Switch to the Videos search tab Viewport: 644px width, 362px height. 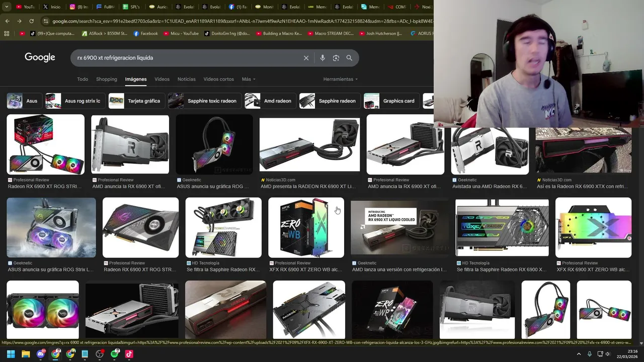coord(162,79)
